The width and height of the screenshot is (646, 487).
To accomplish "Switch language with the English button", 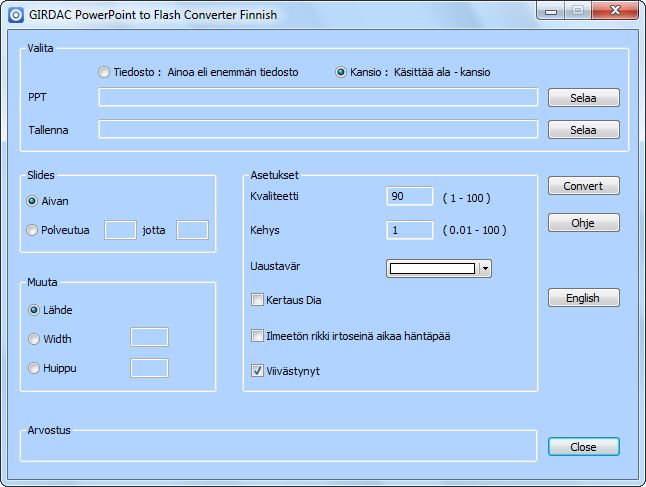I will click(x=583, y=298).
